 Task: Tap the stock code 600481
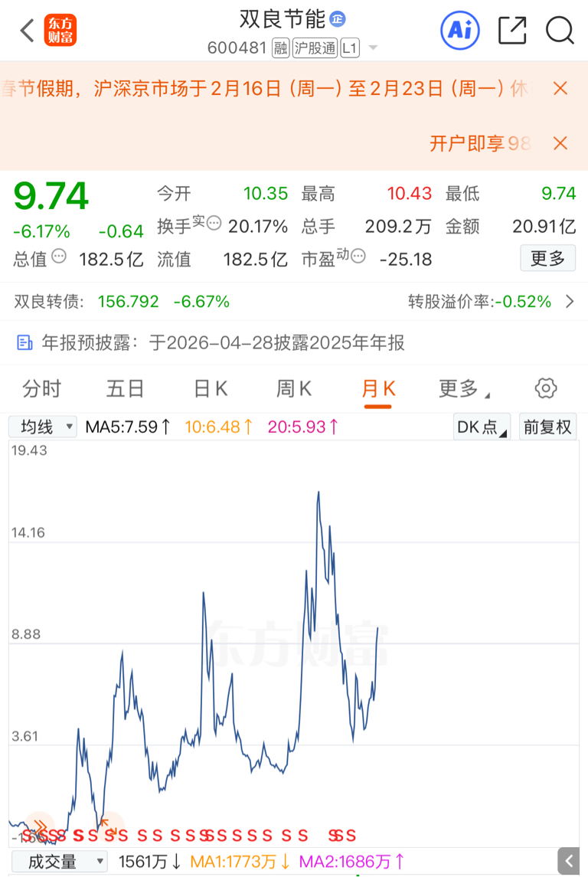(x=237, y=48)
